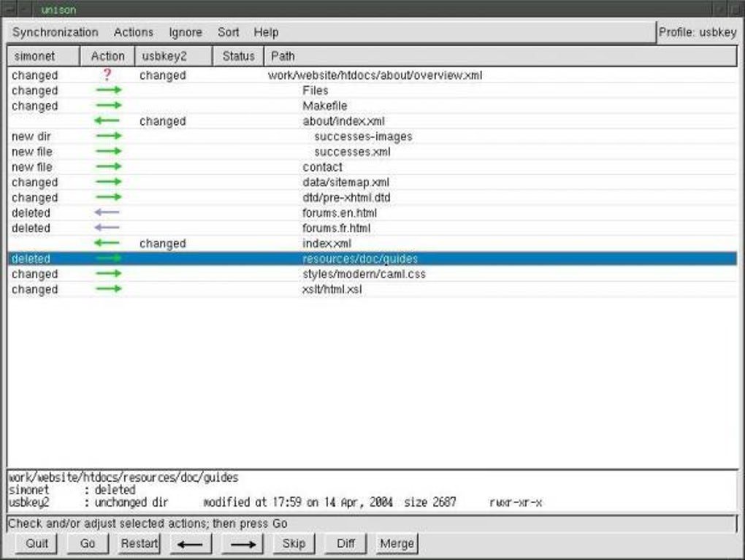This screenshot has height=560, width=745.
Task: Select the forums.fr.html path entry
Action: point(336,228)
